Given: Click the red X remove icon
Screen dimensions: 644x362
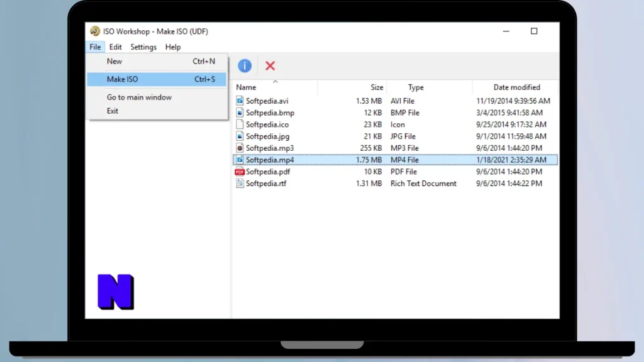Looking at the screenshot, I should (x=270, y=65).
